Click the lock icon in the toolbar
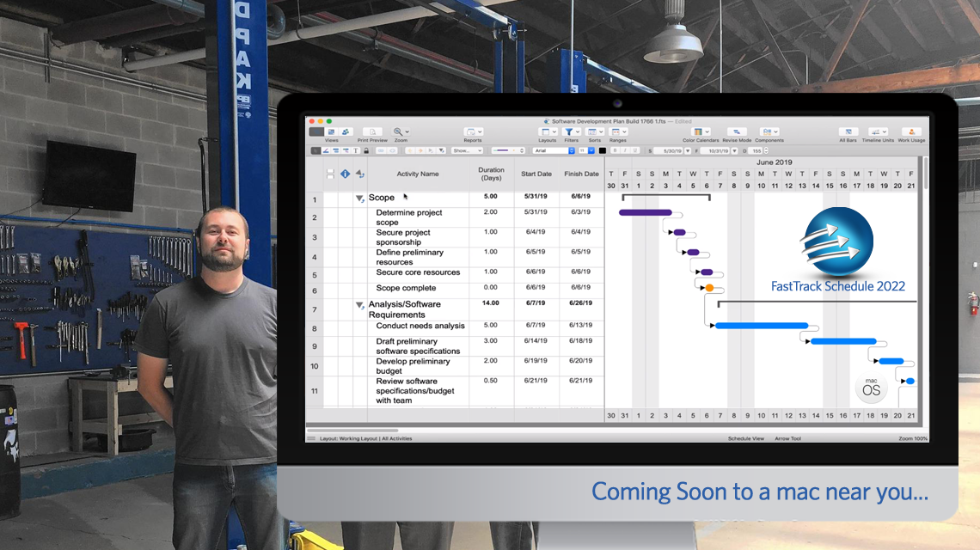 point(366,150)
